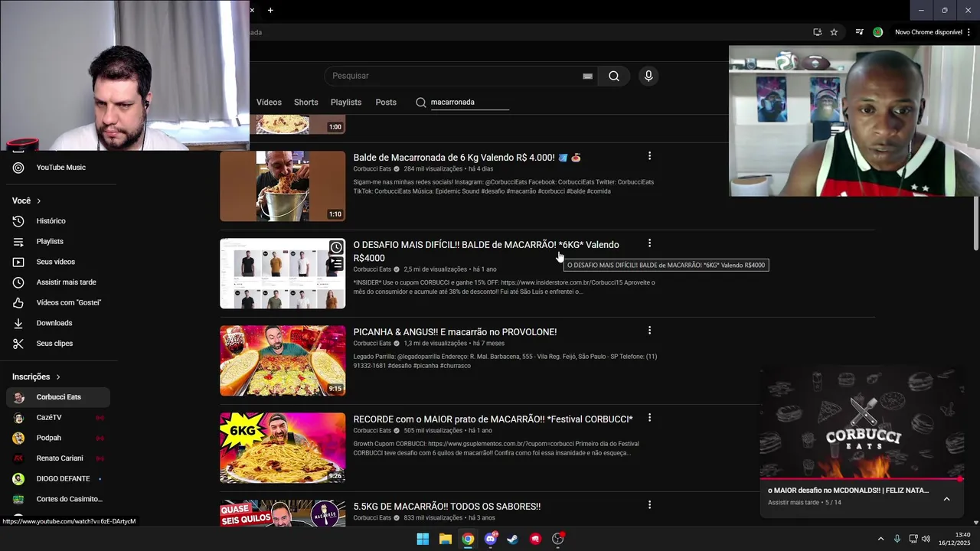Open the Chrome profile avatar

pyautogui.click(x=877, y=32)
